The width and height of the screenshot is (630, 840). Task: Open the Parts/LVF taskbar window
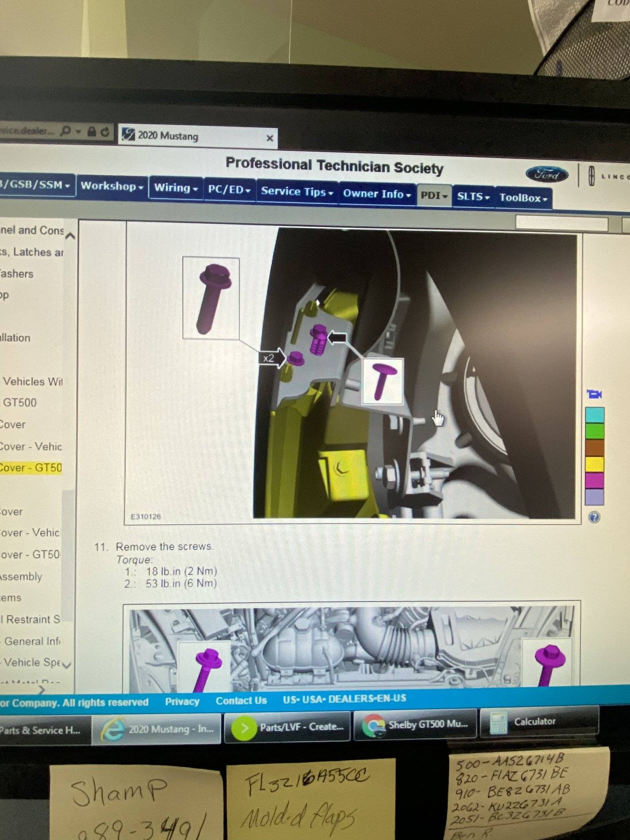tap(287, 727)
